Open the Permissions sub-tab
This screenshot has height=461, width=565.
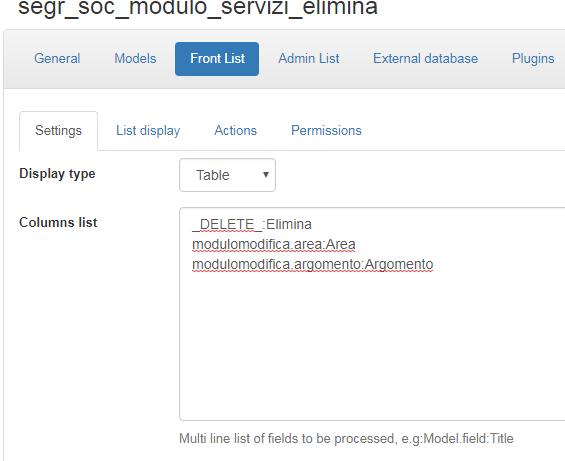326,130
